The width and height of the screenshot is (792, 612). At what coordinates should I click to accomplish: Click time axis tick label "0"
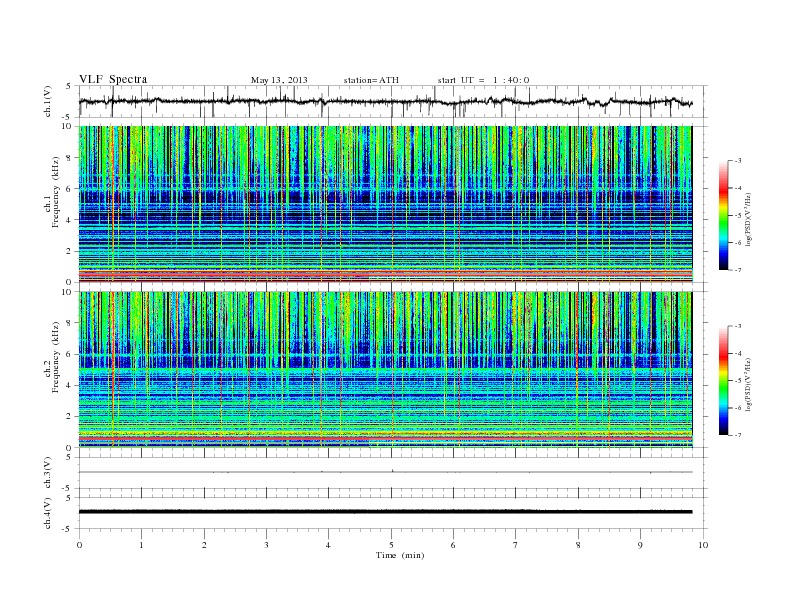tap(79, 545)
